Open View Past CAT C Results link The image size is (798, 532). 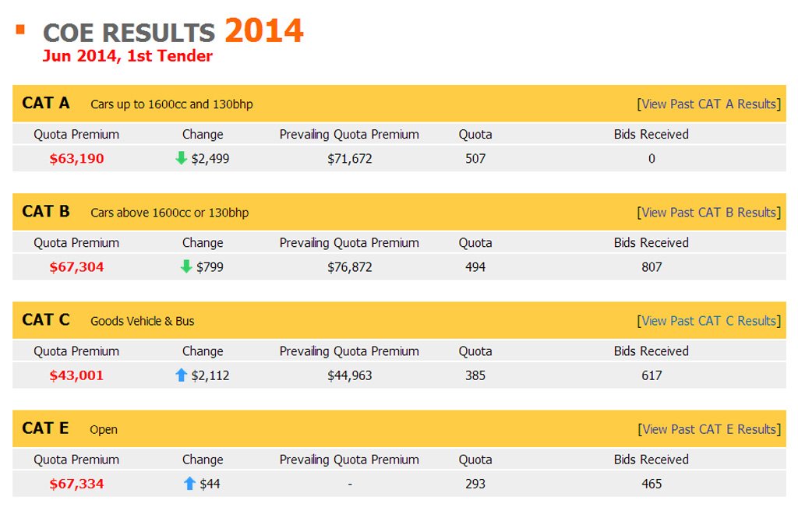click(708, 320)
